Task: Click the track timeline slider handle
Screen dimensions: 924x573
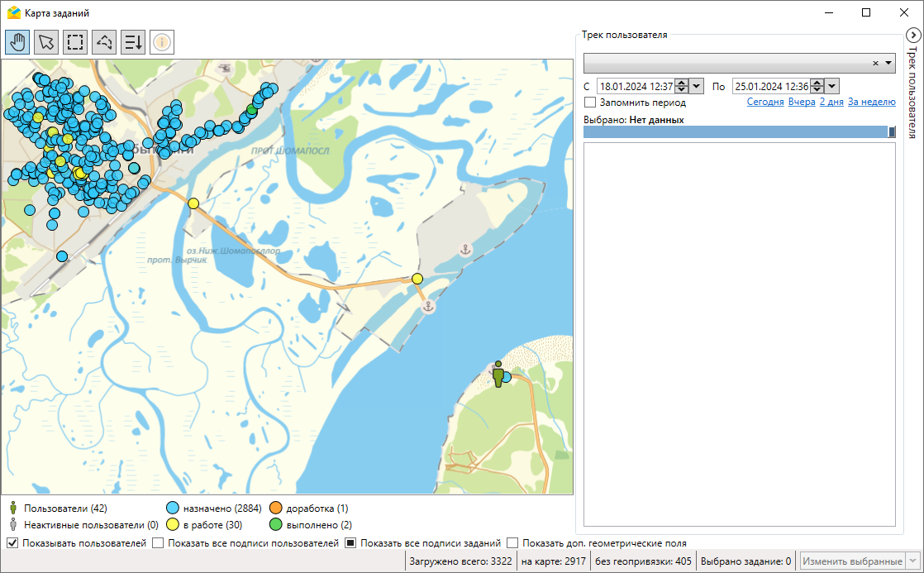Action: click(x=892, y=131)
